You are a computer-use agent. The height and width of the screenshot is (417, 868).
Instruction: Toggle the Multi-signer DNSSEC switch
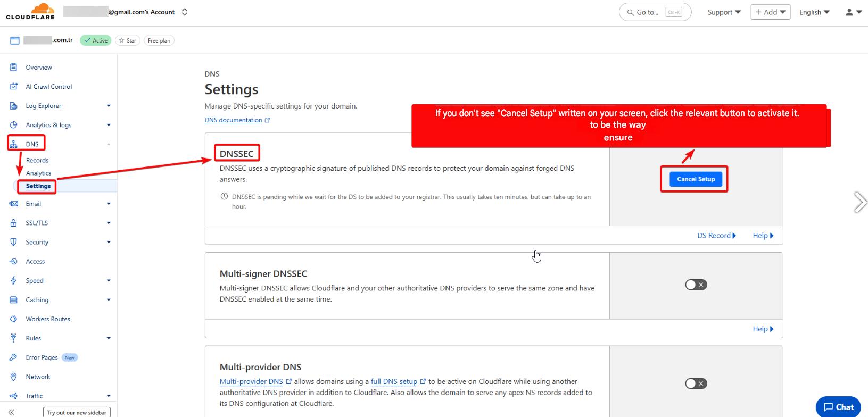coord(696,285)
